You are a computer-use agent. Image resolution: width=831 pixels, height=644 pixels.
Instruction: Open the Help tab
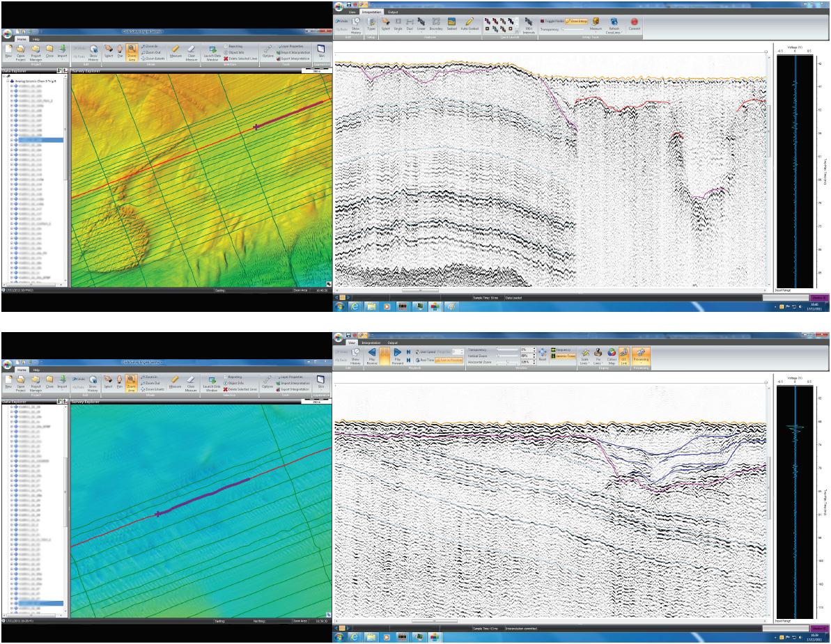[36, 40]
